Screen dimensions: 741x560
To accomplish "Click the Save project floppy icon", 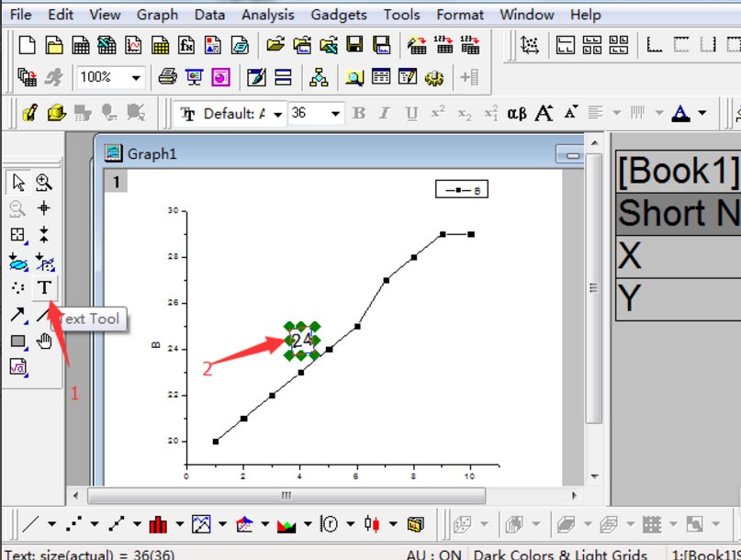I will tap(355, 44).
